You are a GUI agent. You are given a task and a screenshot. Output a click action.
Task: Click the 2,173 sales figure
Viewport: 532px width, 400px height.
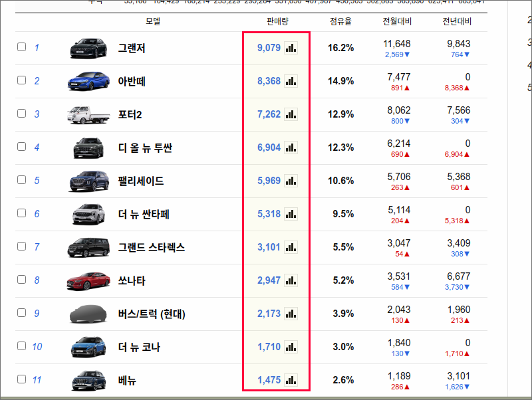(x=269, y=314)
